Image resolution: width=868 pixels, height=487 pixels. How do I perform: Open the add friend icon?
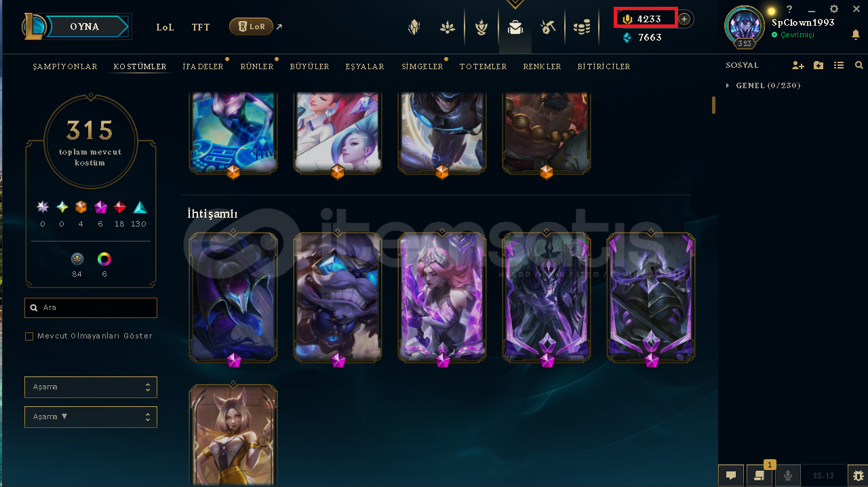point(798,65)
